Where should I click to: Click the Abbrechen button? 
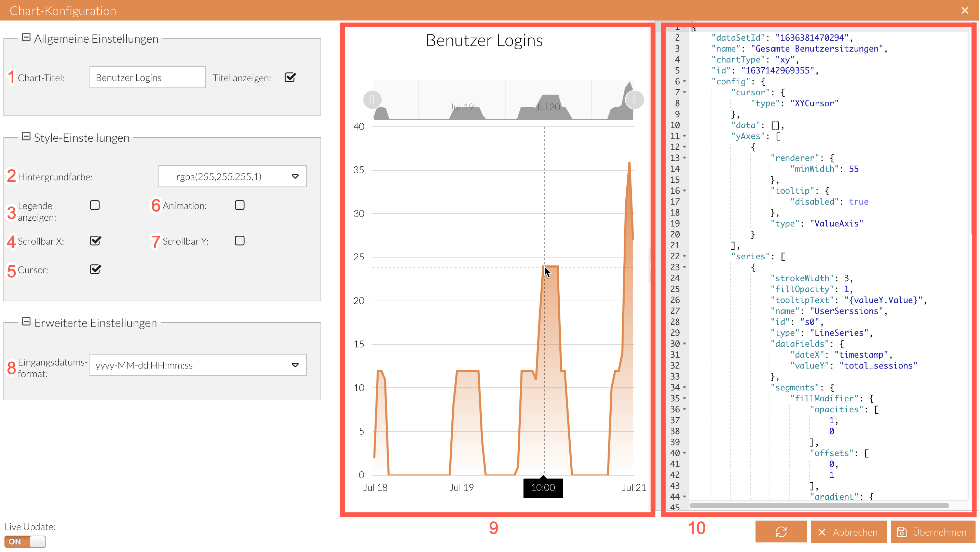pos(848,532)
